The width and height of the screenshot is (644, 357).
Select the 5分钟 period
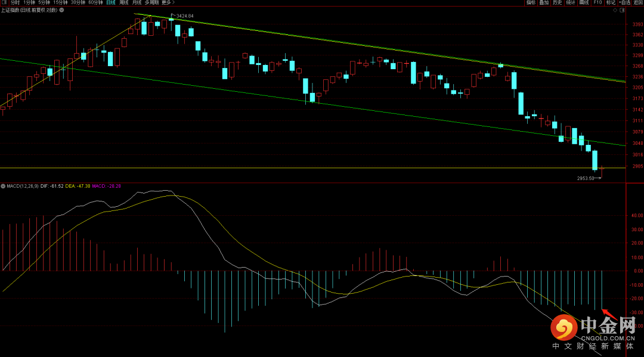point(44,2)
